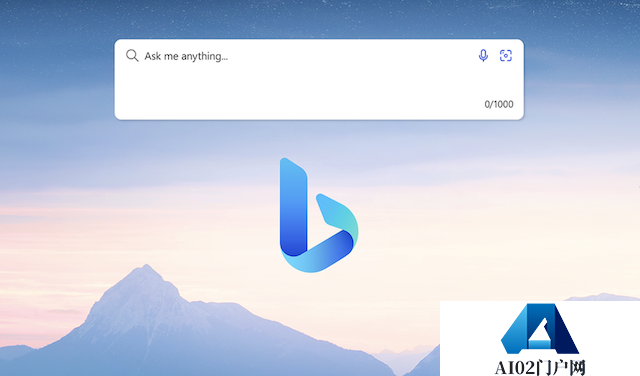
Task: Click the 'AI02门户网' watermark text
Action: point(540,367)
